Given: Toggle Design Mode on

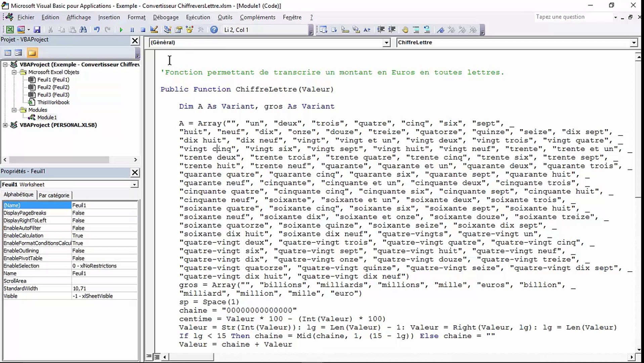Looking at the screenshot, I should [x=154, y=30].
